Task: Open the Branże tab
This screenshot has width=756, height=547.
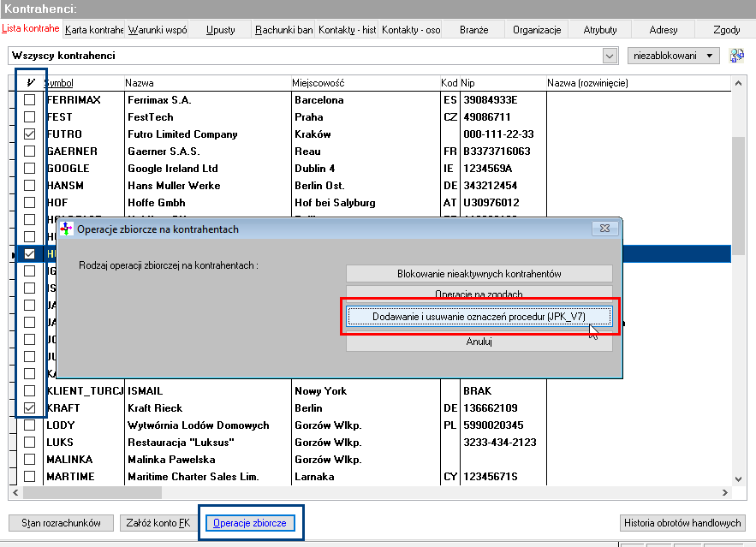Action: pyautogui.click(x=473, y=30)
